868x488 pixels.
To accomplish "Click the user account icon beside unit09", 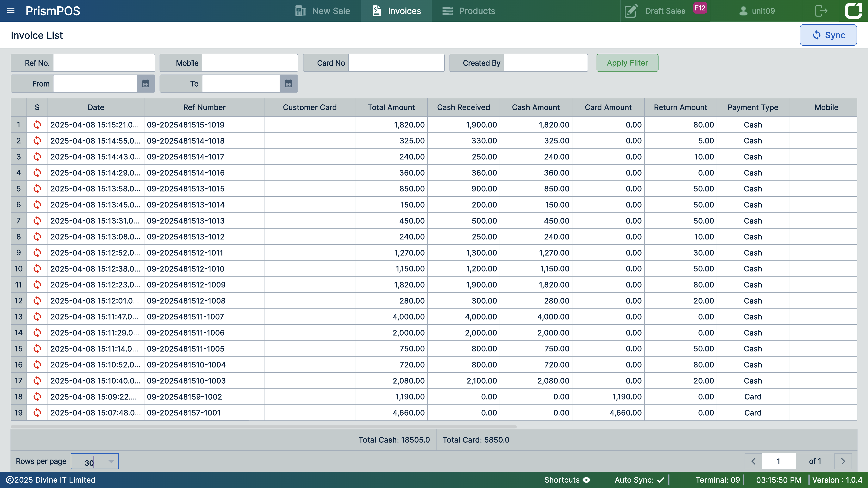I will pyautogui.click(x=743, y=10).
